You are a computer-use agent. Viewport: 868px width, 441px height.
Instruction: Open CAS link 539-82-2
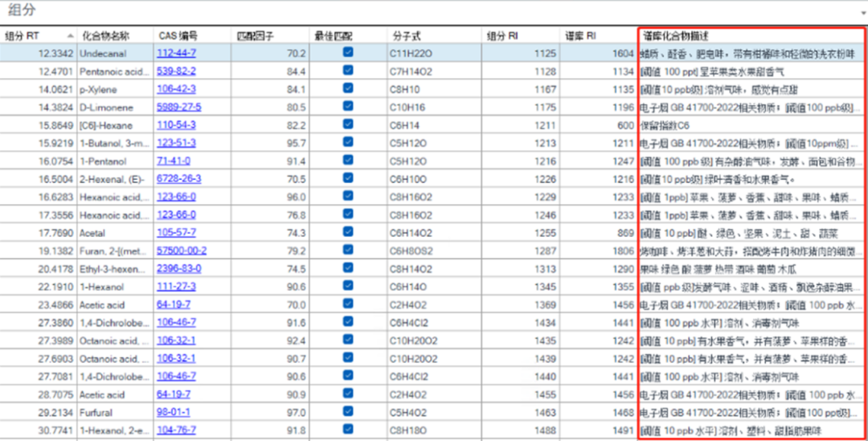(x=177, y=71)
